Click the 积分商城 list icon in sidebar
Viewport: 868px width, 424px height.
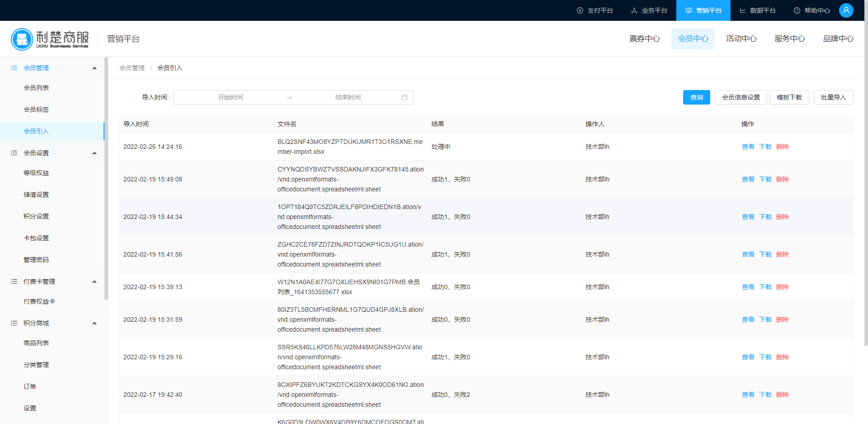[14, 323]
